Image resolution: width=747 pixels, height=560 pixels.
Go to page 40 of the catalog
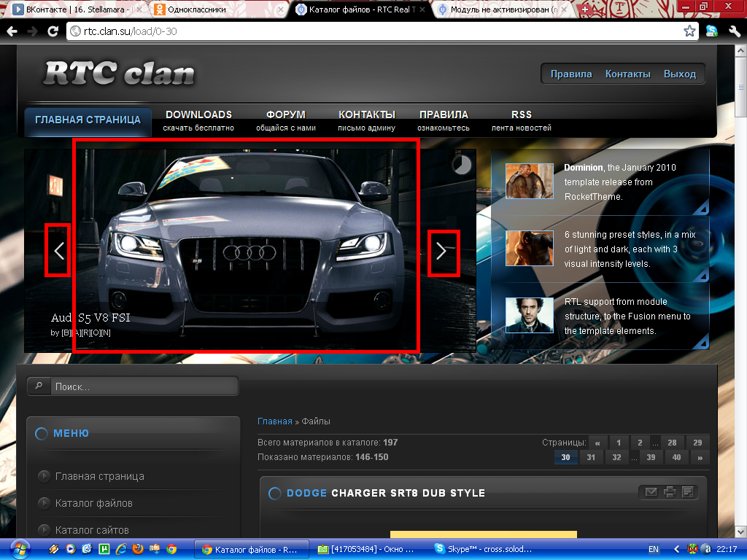[676, 457]
